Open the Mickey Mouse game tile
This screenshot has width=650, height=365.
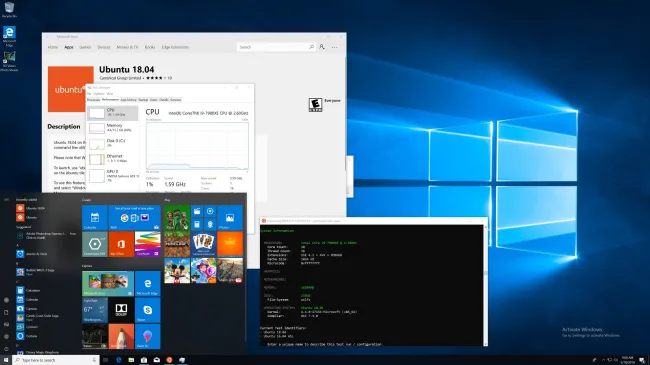177,270
